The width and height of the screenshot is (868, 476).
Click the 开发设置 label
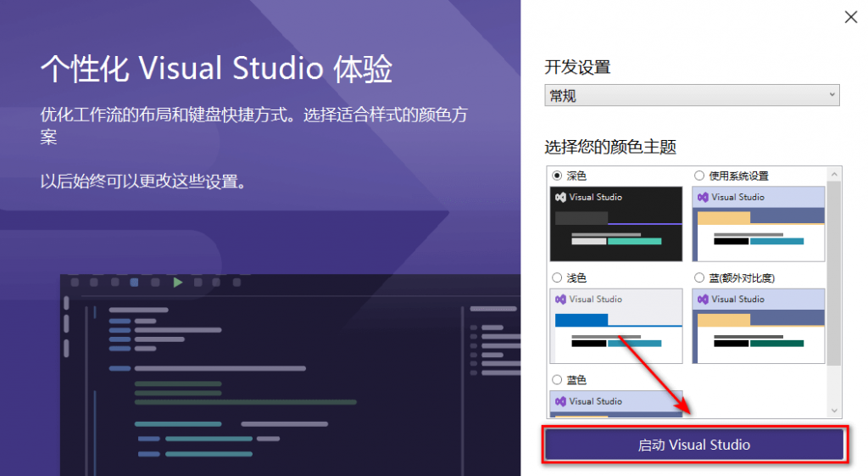(577, 67)
